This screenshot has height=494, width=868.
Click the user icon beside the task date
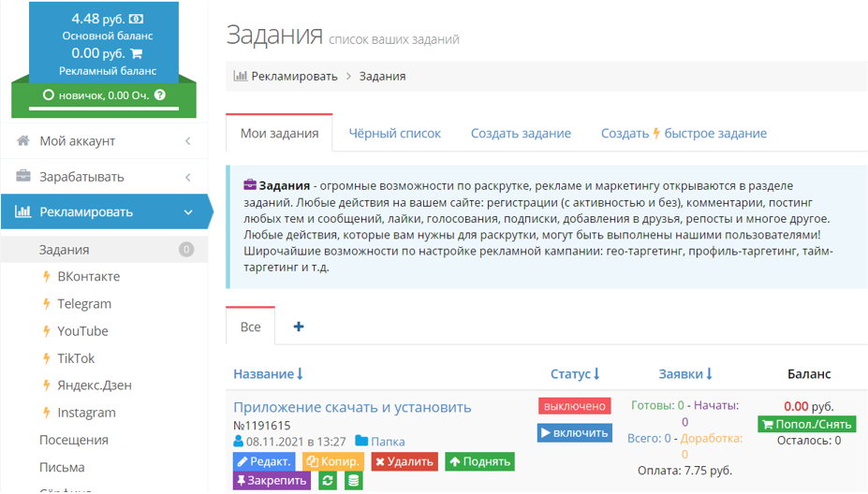point(238,441)
